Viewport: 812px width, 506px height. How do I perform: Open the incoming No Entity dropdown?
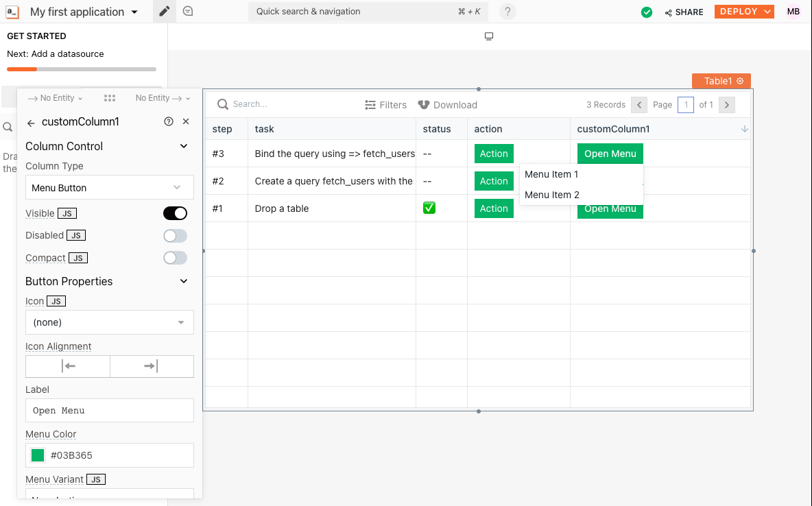(55, 98)
